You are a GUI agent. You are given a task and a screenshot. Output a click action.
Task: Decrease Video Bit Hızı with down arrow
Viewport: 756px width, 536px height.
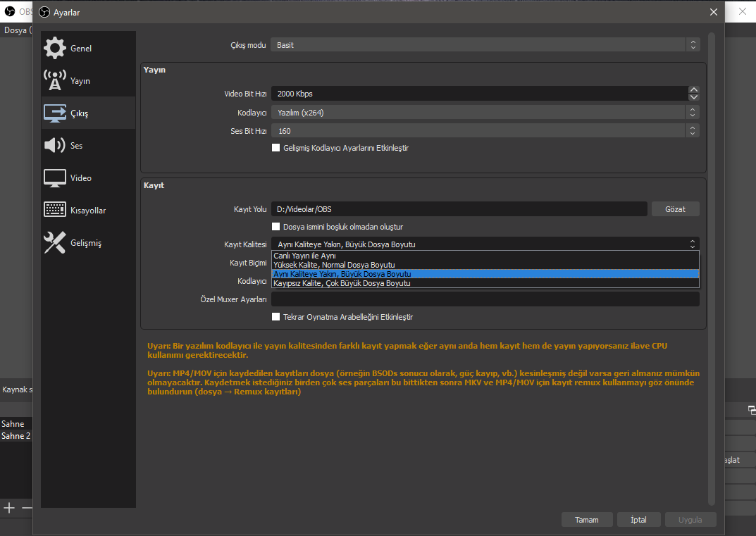click(694, 97)
